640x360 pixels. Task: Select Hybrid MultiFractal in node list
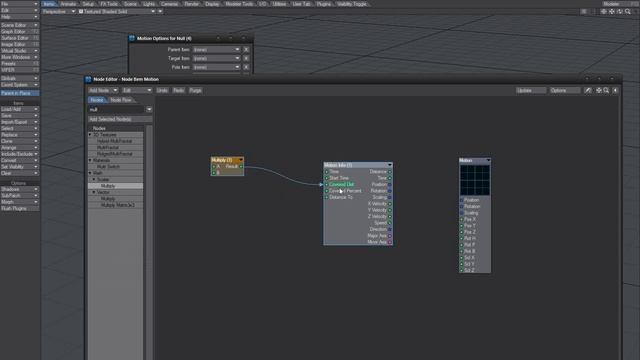click(x=115, y=141)
